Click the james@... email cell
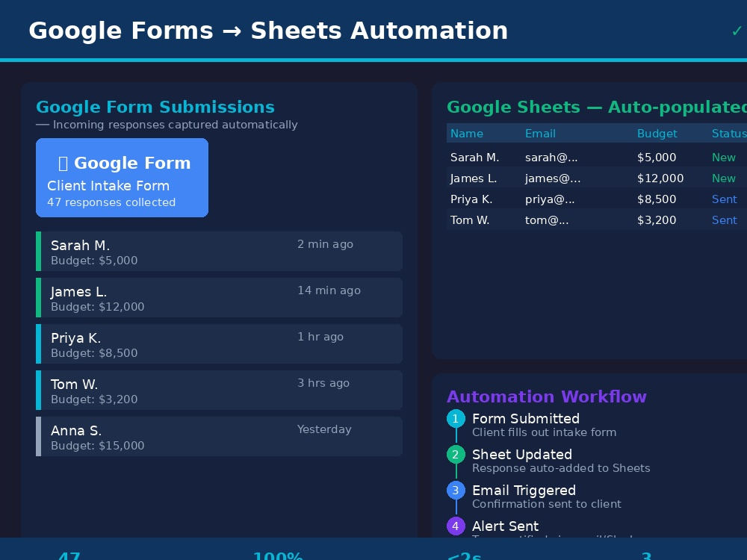Screen dimensions: 747x560 pos(553,178)
